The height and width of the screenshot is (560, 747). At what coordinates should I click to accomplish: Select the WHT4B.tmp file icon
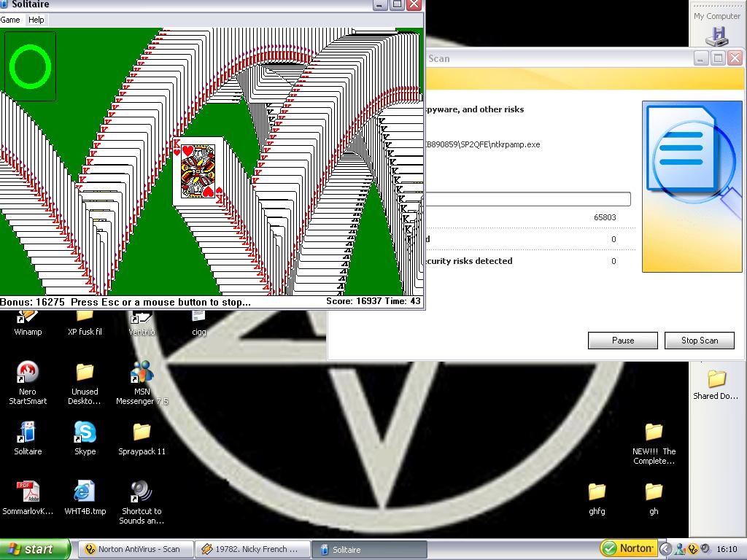85,498
